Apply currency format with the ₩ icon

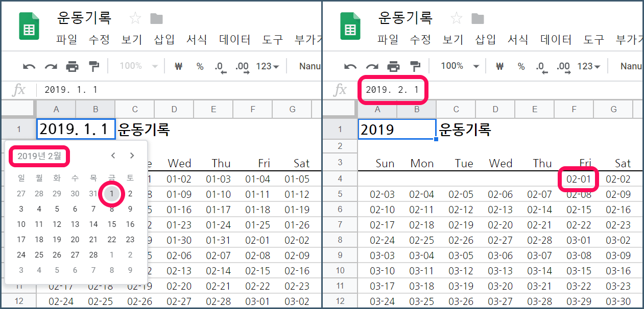point(178,67)
